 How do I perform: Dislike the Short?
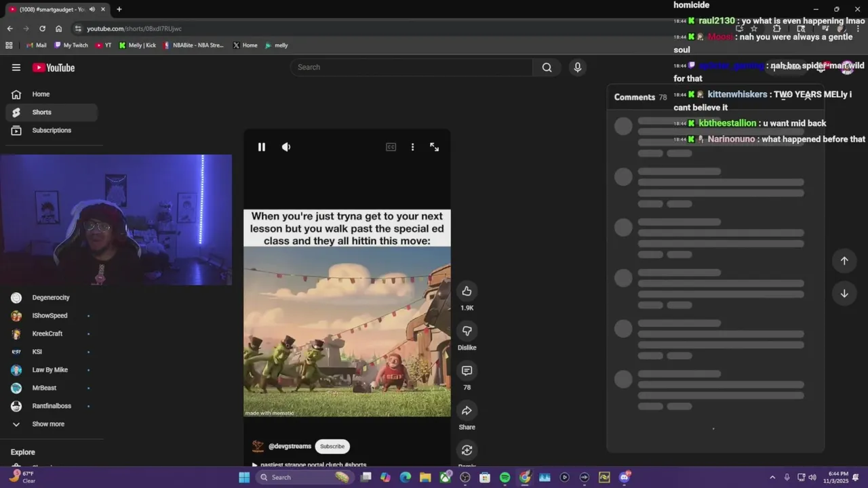[x=467, y=331]
